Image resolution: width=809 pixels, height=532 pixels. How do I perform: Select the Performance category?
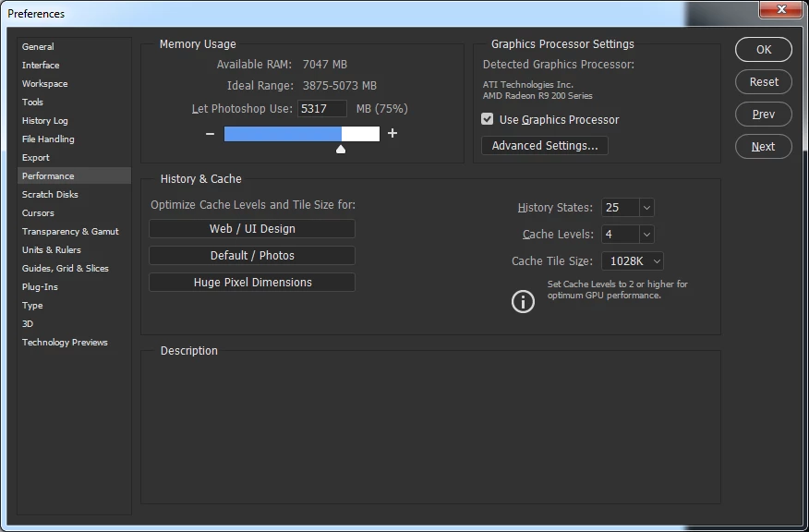coord(74,176)
